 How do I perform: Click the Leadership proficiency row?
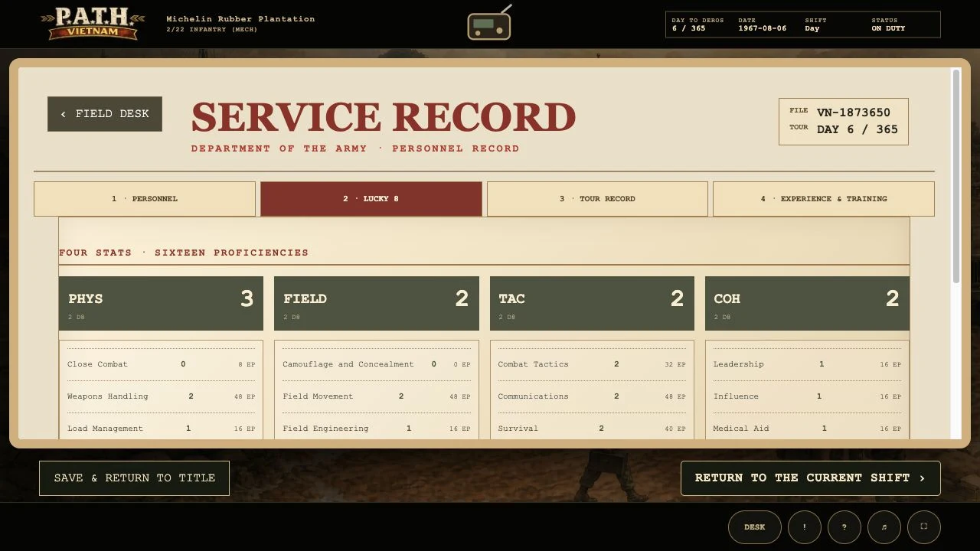(807, 364)
